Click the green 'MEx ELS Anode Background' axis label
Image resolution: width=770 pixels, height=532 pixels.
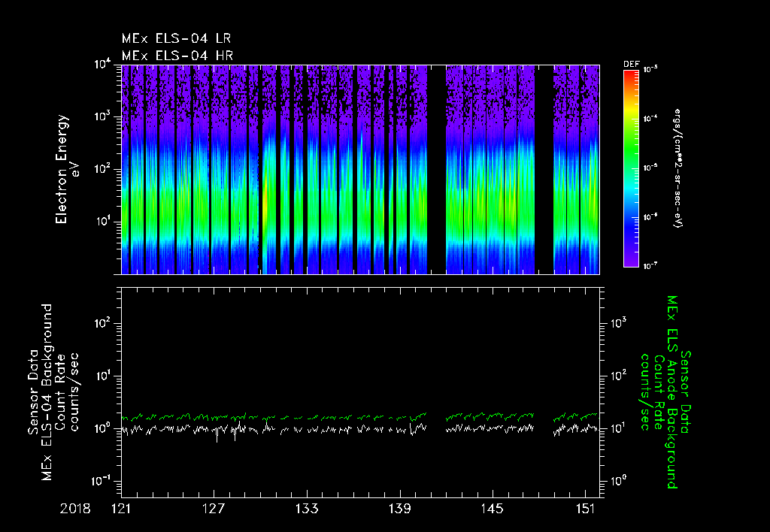672,392
